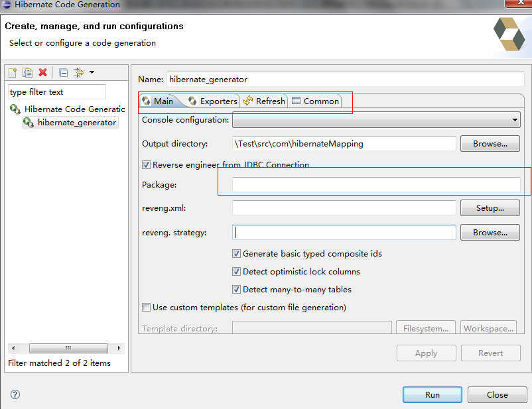Switch to the Common tab
The height and width of the screenshot is (409, 532).
(x=315, y=101)
